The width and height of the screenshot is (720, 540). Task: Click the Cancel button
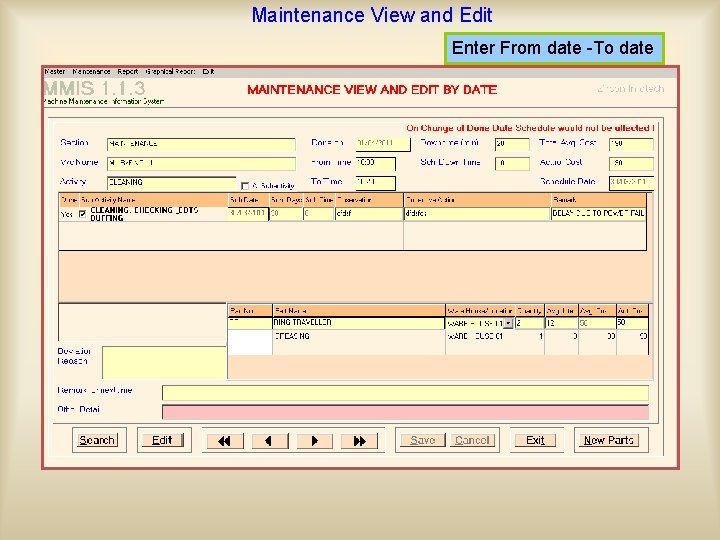(472, 440)
